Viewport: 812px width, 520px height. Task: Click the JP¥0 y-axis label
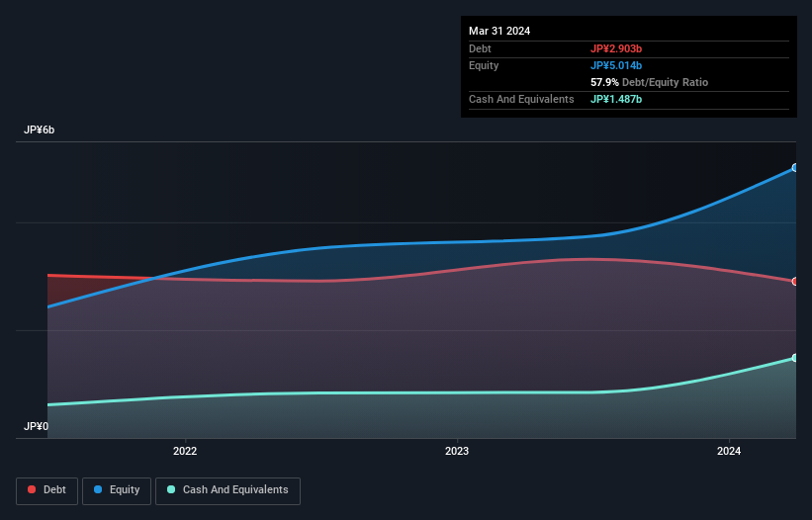click(36, 426)
